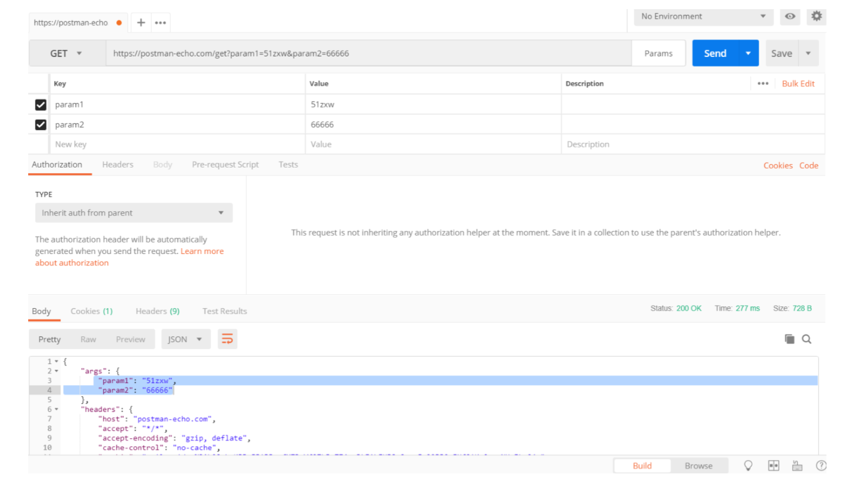Search the response with magnifier icon
The height and width of the screenshot is (493, 868).
tap(806, 339)
